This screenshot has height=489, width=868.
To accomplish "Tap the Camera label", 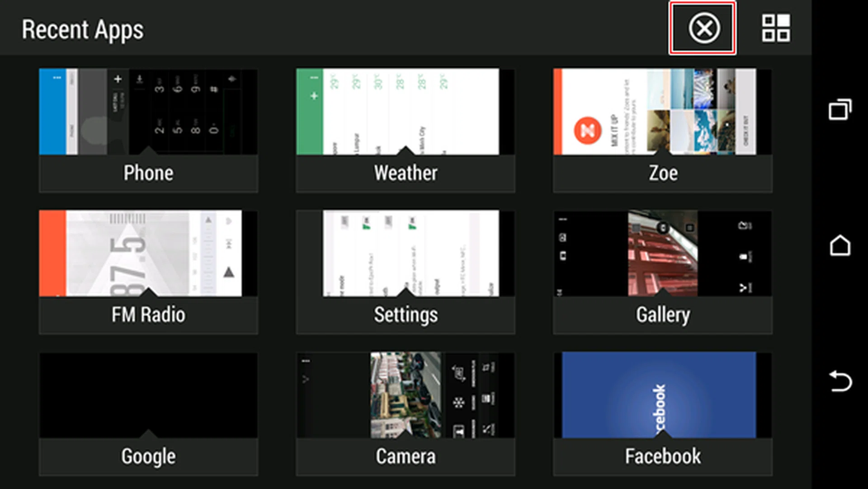I will [x=406, y=456].
